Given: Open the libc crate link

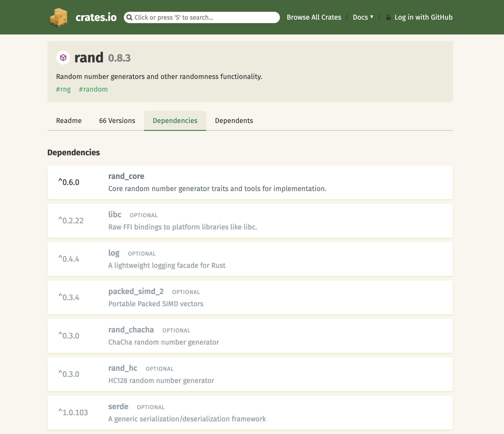Looking at the screenshot, I should 115,214.
